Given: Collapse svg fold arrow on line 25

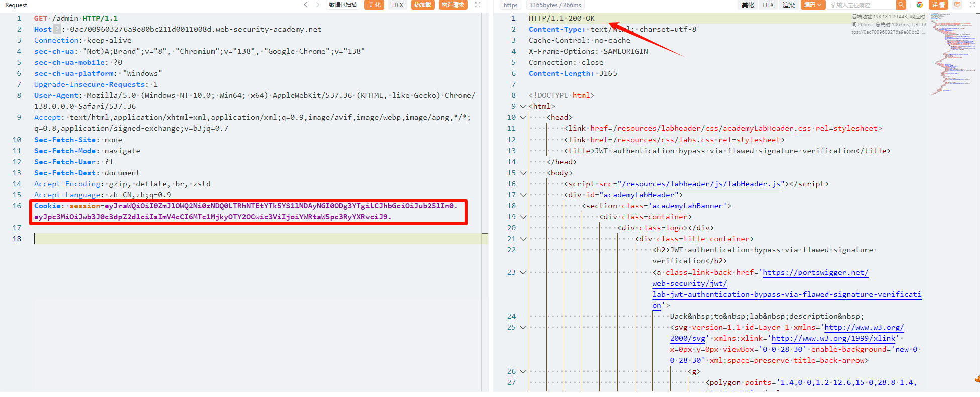Looking at the screenshot, I should coord(523,327).
